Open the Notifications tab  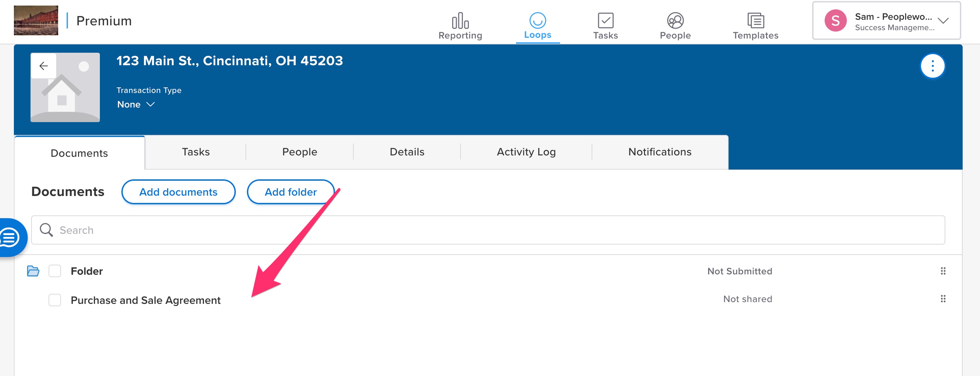click(x=660, y=152)
